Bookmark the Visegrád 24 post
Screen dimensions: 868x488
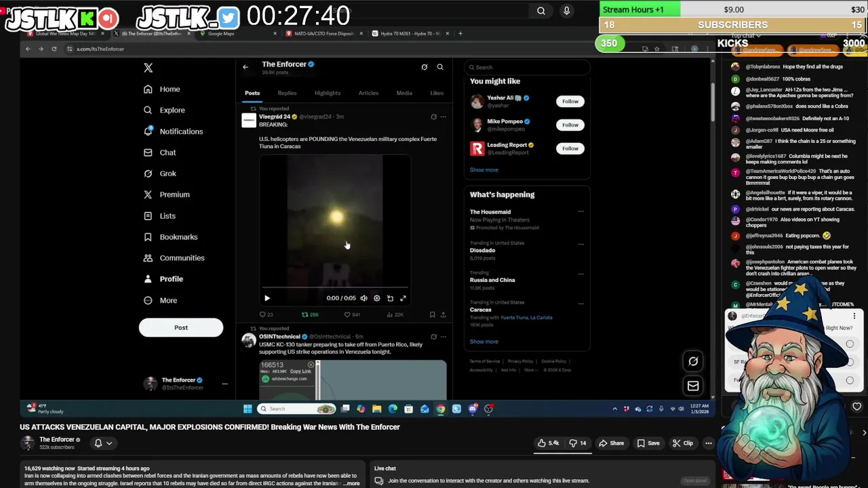(432, 314)
